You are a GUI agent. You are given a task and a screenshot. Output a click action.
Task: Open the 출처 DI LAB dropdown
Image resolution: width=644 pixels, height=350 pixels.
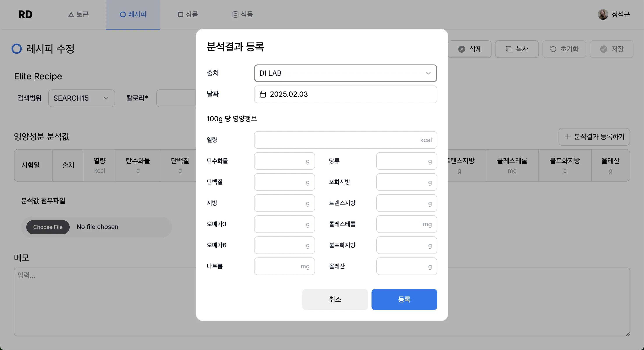click(345, 73)
